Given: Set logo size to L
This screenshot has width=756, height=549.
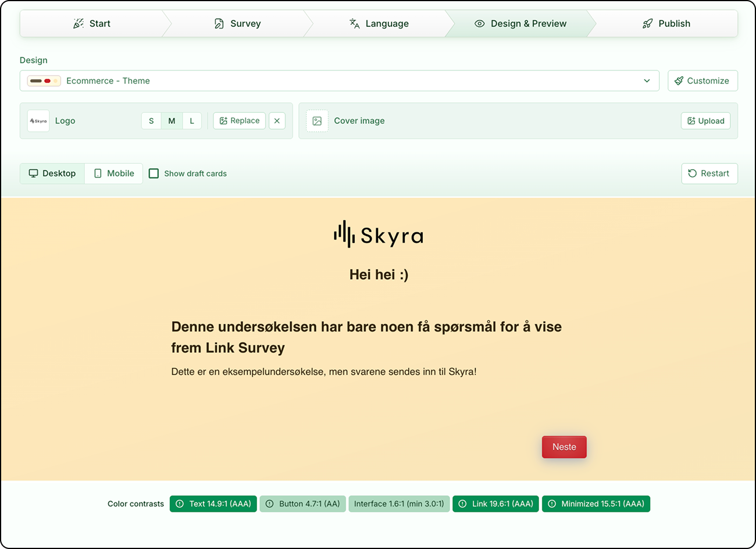Looking at the screenshot, I should (x=192, y=121).
